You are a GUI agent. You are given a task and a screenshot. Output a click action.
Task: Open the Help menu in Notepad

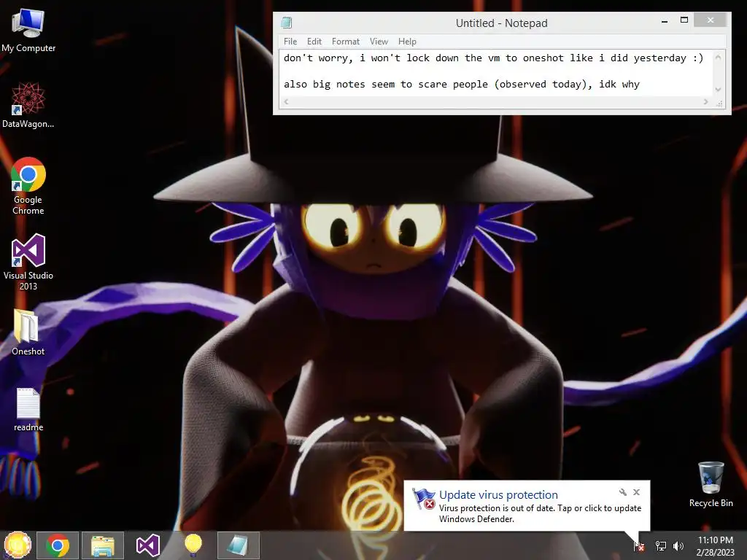(407, 42)
